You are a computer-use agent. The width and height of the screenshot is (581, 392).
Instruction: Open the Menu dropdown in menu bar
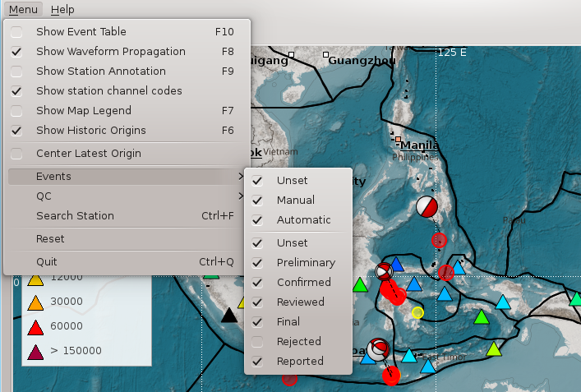point(23,9)
